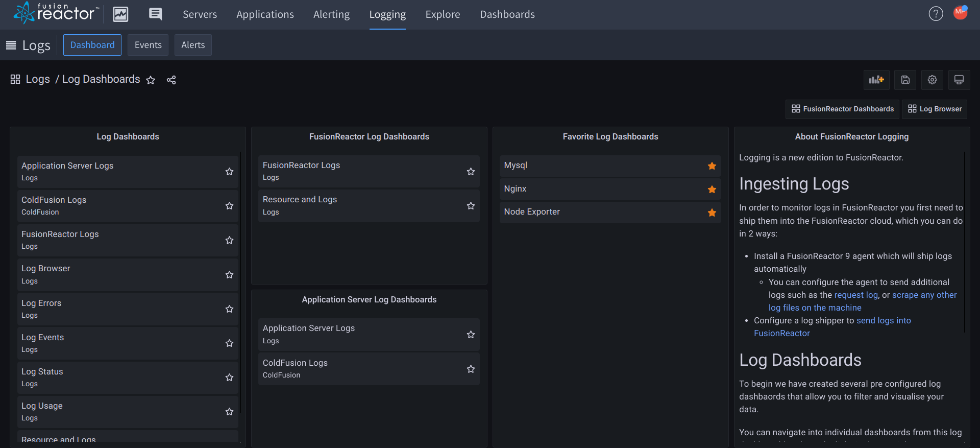Star the Log Status dashboard

click(x=229, y=378)
